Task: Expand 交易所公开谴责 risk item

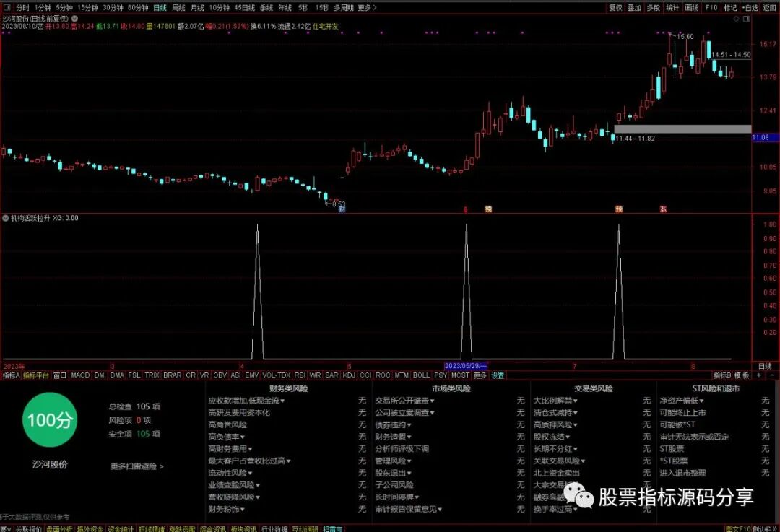Action: pos(404,401)
